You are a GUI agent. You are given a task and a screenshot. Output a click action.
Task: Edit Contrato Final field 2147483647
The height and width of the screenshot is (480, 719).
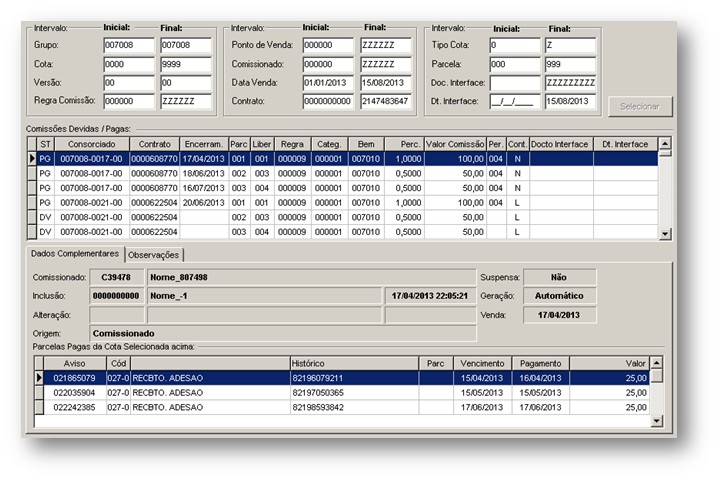[386, 101]
